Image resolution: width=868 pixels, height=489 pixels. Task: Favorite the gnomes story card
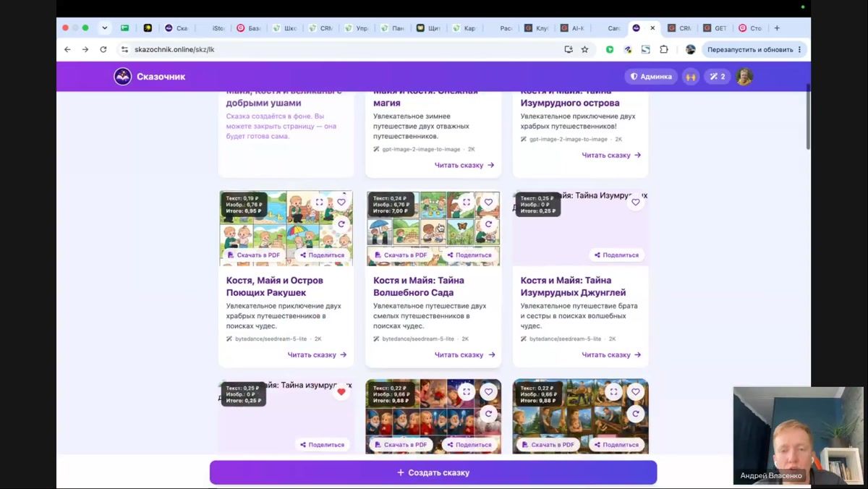(x=488, y=392)
